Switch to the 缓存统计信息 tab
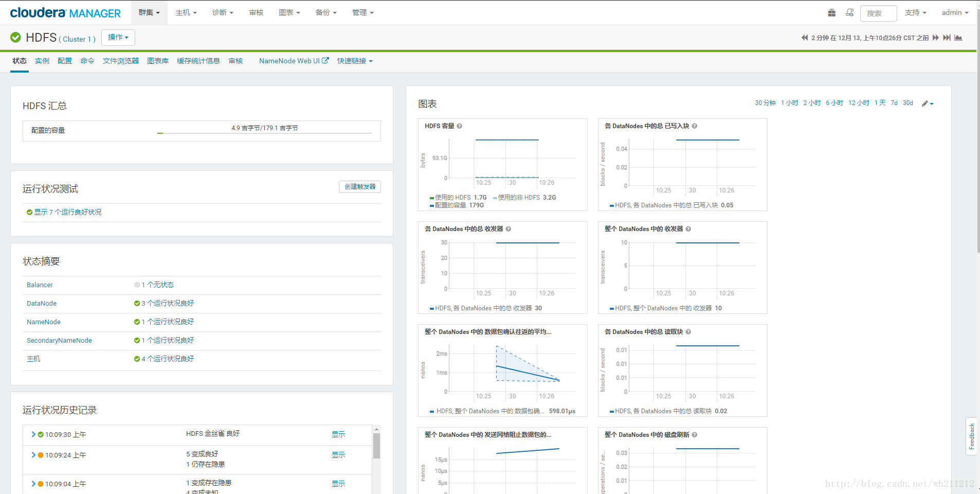 point(198,61)
